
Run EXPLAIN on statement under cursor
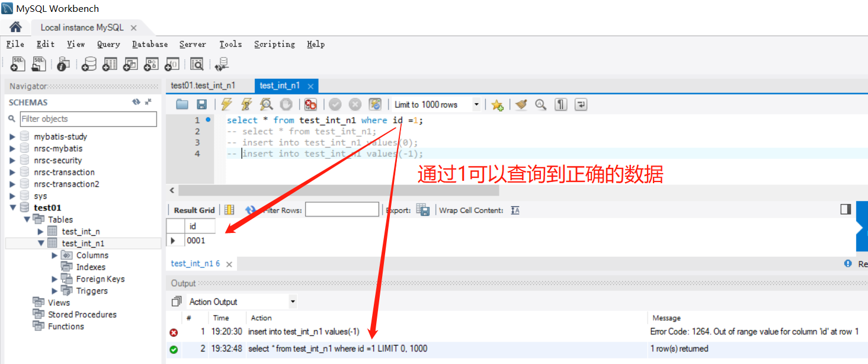pyautogui.click(x=267, y=104)
